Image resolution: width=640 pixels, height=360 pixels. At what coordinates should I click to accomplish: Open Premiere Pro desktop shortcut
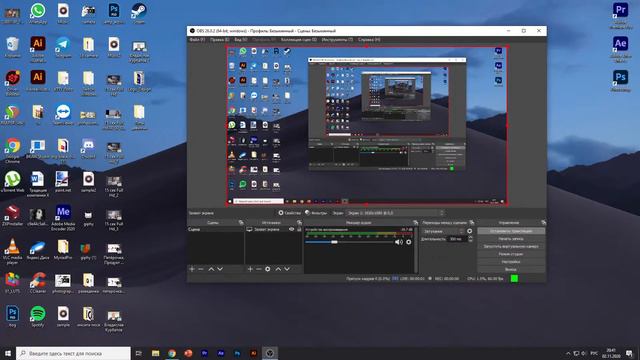620,16
